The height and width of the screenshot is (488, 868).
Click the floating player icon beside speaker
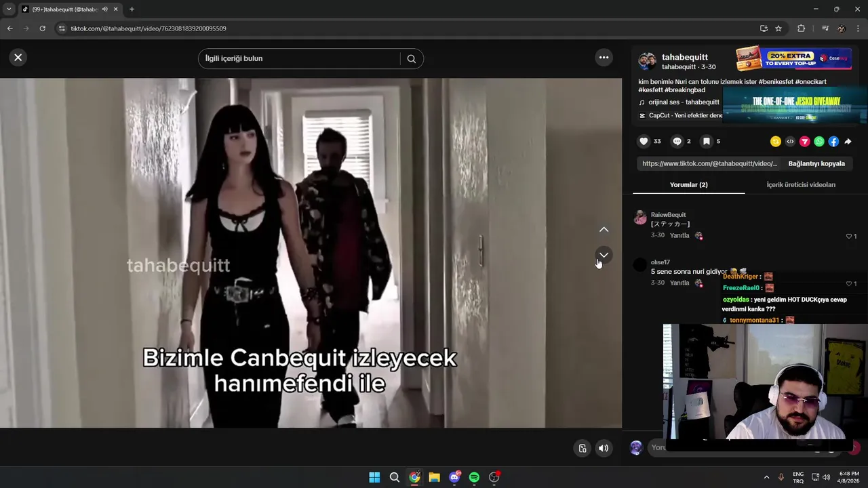582,448
